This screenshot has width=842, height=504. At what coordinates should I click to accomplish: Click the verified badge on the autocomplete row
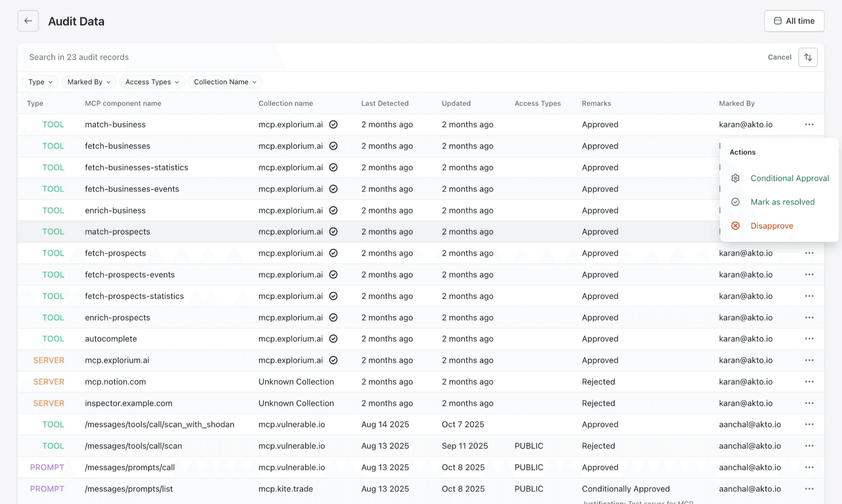[333, 339]
